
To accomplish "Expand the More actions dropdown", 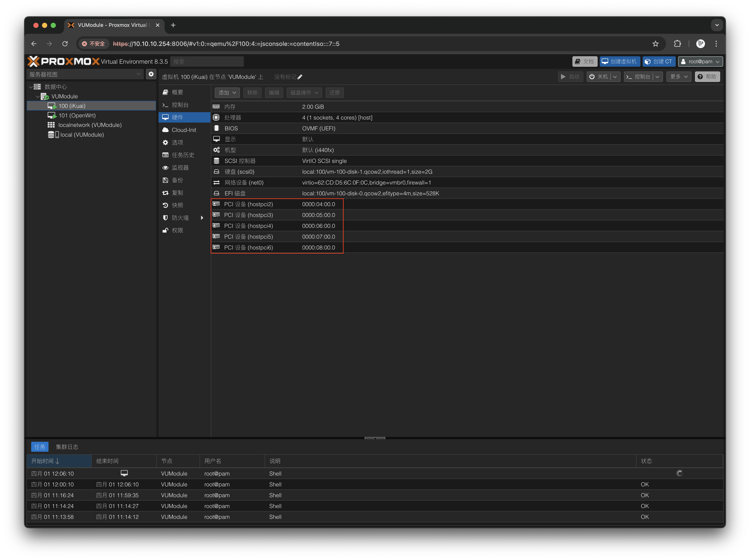I will click(679, 77).
